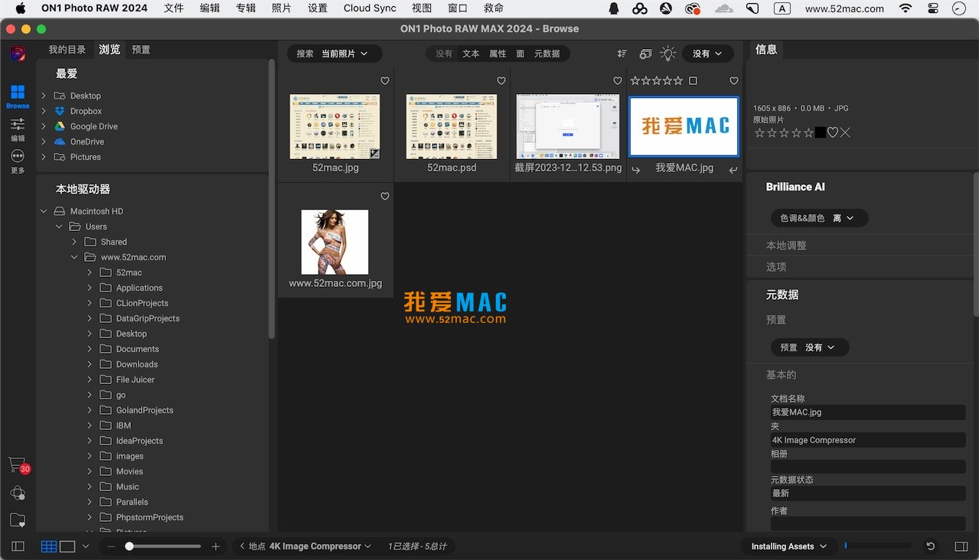The width and height of the screenshot is (979, 560).
Task: Toggle the right panel visibility icon
Action: pos(961,546)
